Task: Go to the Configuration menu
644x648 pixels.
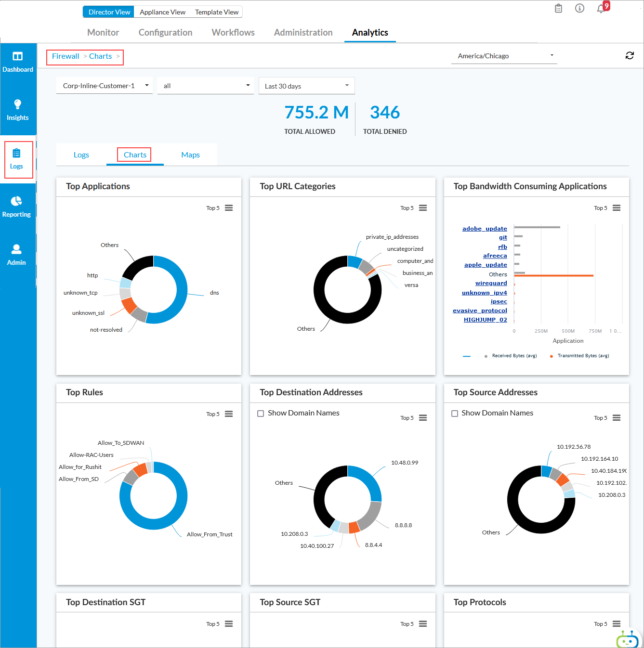Action: point(165,33)
